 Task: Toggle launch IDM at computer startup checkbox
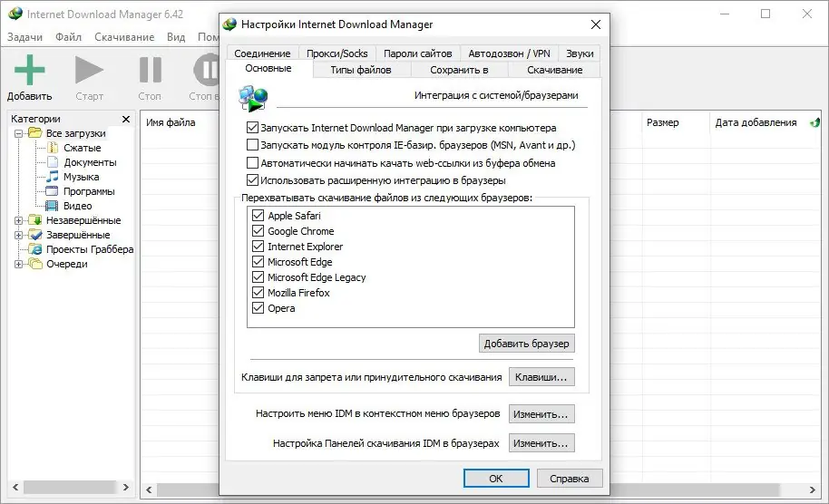pyautogui.click(x=252, y=127)
